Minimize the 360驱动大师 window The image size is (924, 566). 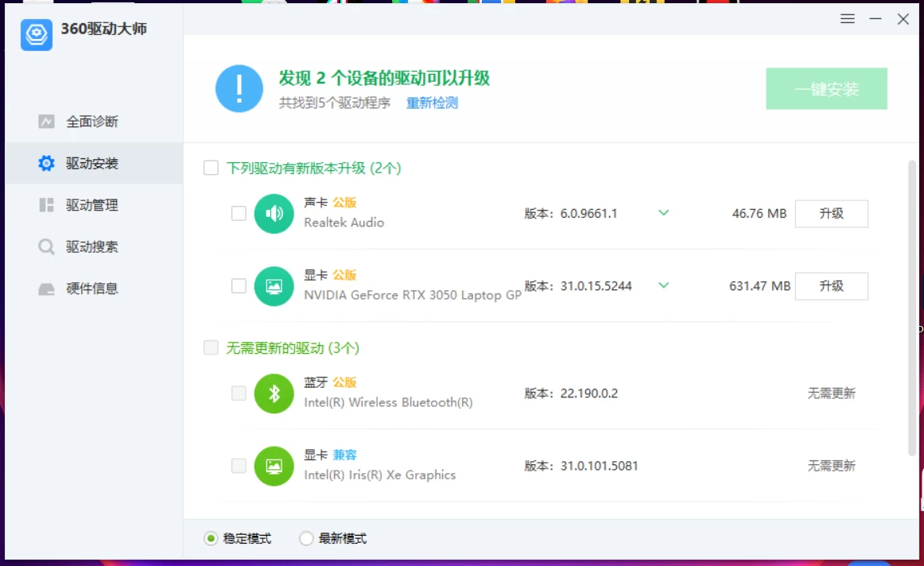(875, 19)
